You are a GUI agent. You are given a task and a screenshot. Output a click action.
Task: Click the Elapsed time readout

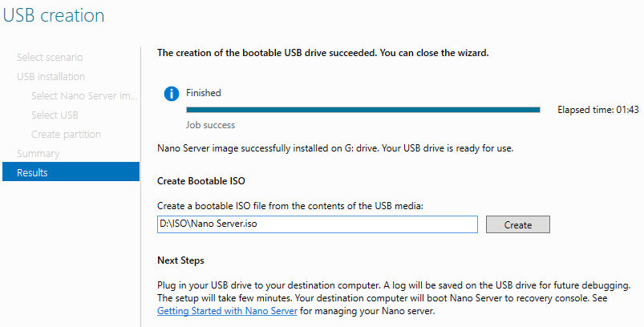[597, 110]
